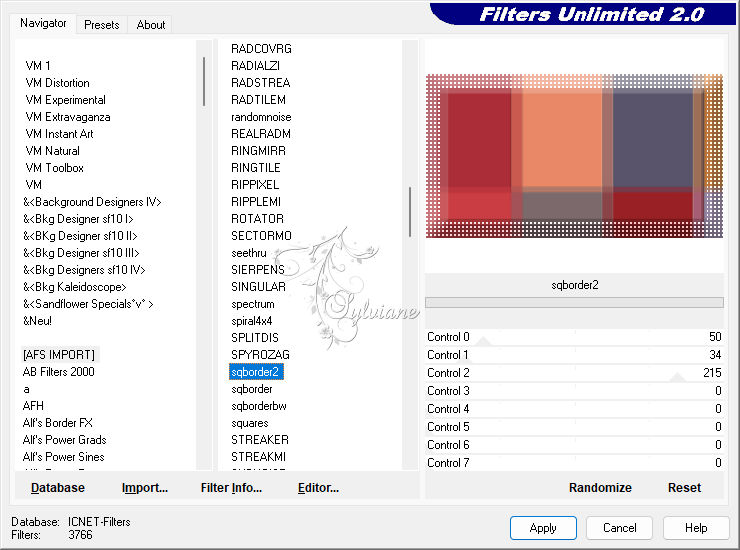
Task: Randomize the filter controls
Action: coord(600,488)
